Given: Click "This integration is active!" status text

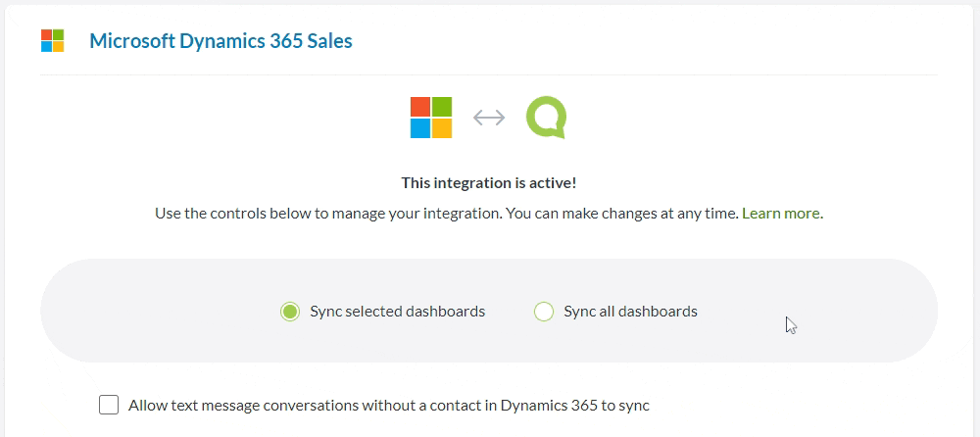Looking at the screenshot, I should (x=489, y=183).
